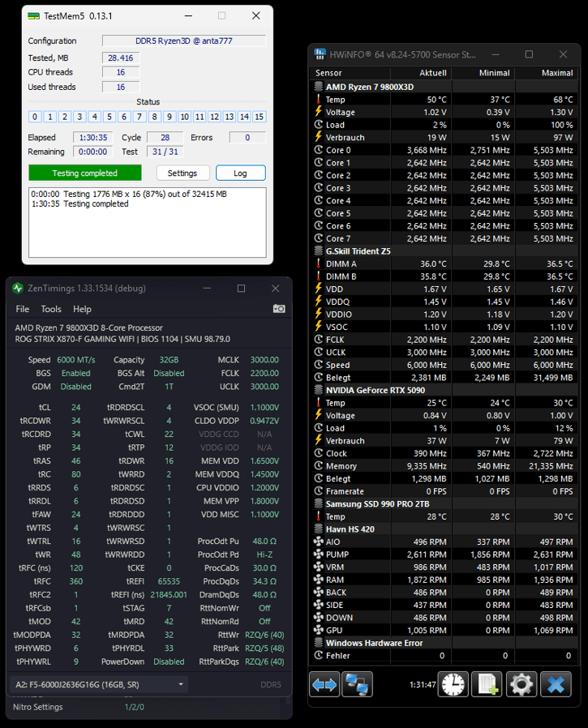Select VDDQ row in HWiNFO
The height and width of the screenshot is (728, 588).
coord(444,302)
